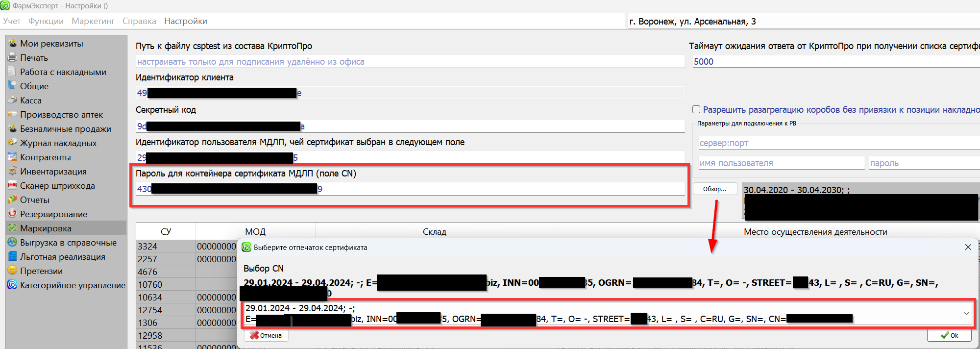Select the Печать printer icon

click(x=12, y=57)
